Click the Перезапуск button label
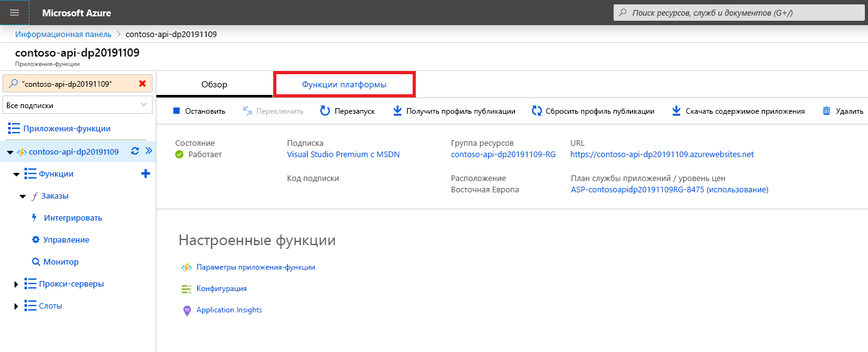 355,111
